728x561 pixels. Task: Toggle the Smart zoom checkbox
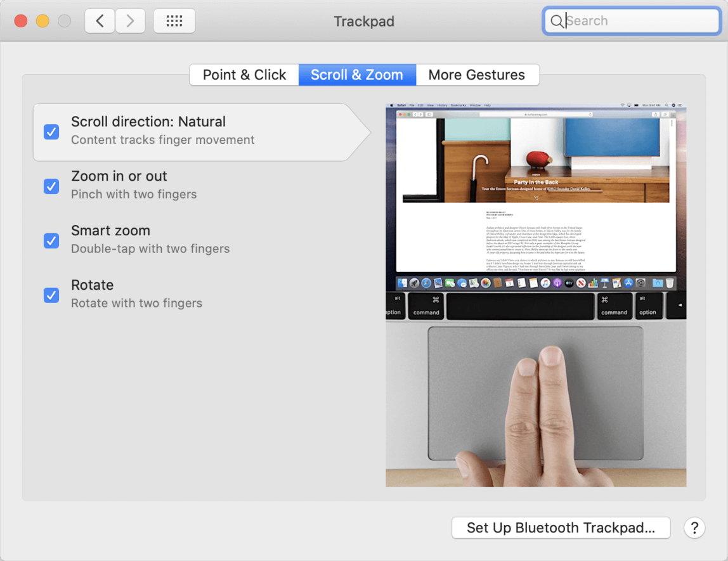51,241
